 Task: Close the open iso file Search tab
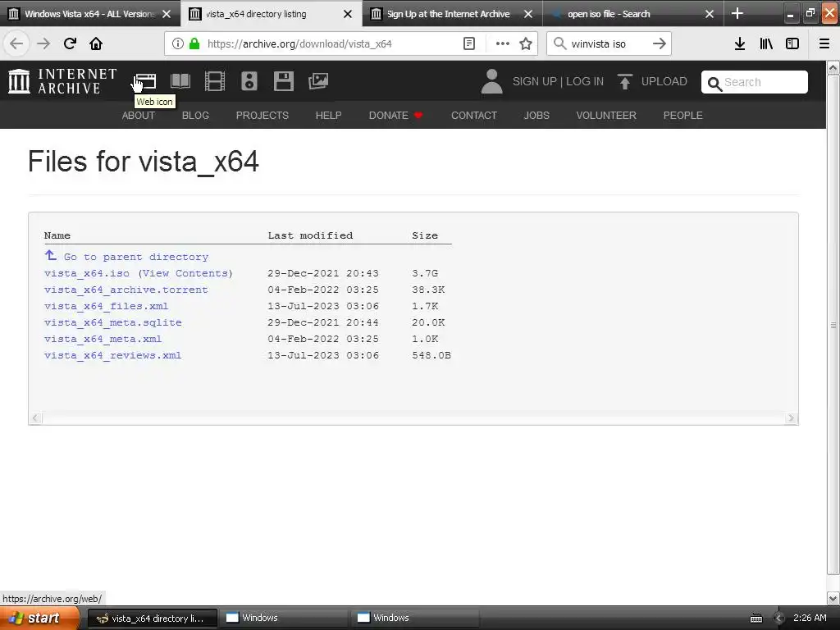click(x=710, y=14)
